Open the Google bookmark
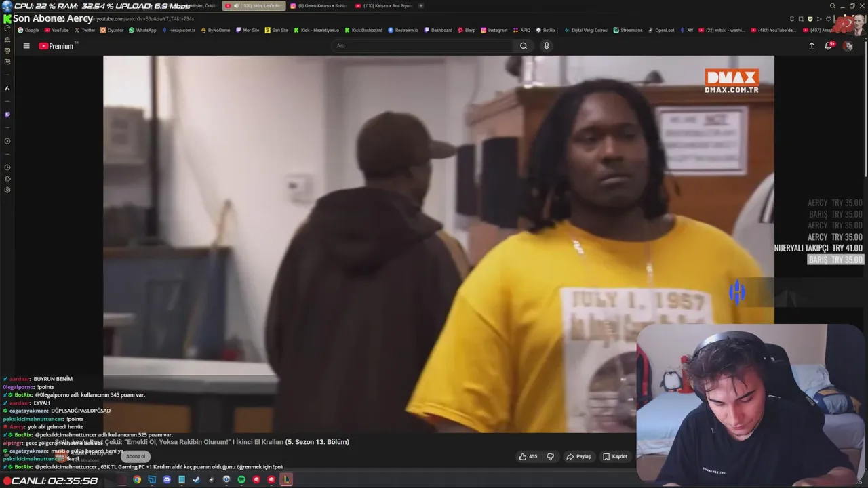This screenshot has height=488, width=868. (28, 30)
